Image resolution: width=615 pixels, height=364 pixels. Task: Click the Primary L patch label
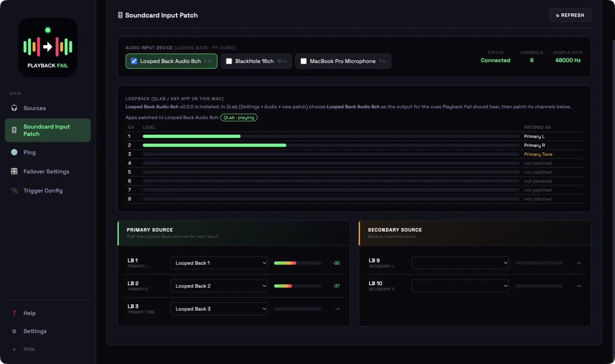tap(534, 136)
